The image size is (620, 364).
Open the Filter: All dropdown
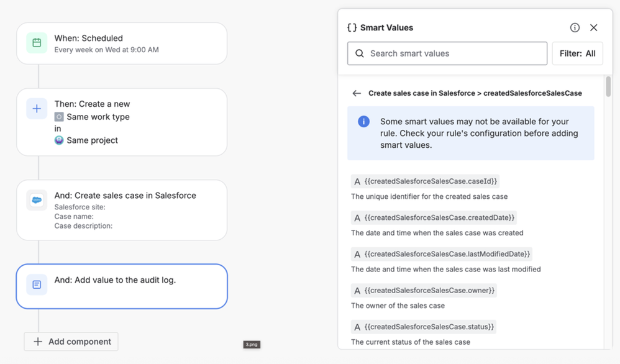[577, 53]
